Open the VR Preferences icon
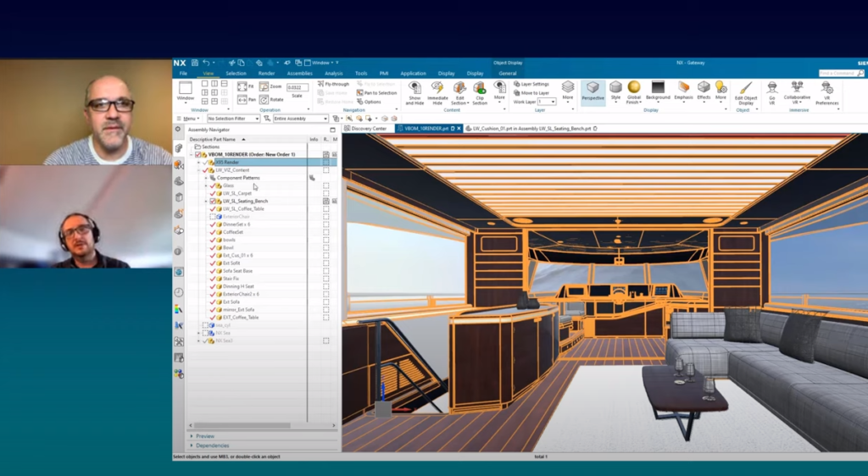 pyautogui.click(x=826, y=89)
